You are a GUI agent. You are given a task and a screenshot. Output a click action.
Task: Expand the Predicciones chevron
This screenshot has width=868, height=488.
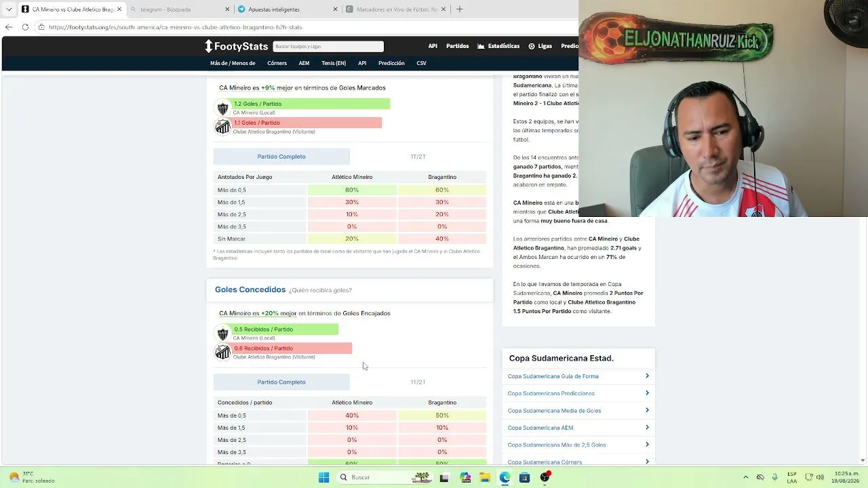click(x=647, y=393)
